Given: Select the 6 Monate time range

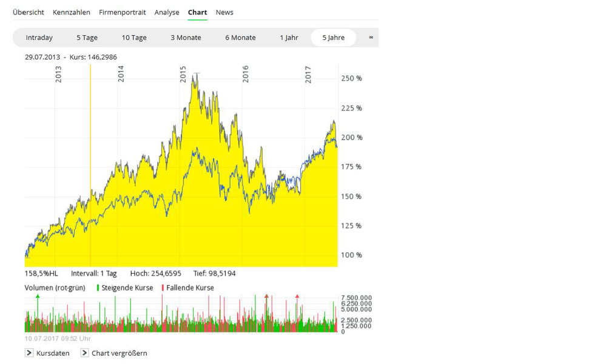Looking at the screenshot, I should [240, 38].
